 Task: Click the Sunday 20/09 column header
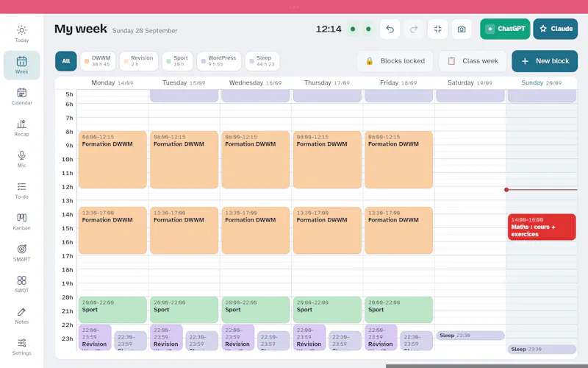click(542, 82)
